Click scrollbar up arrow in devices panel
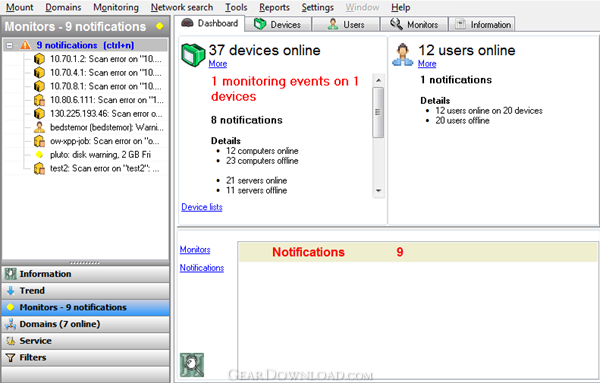Viewport: 600px width, 383px height. click(x=378, y=80)
